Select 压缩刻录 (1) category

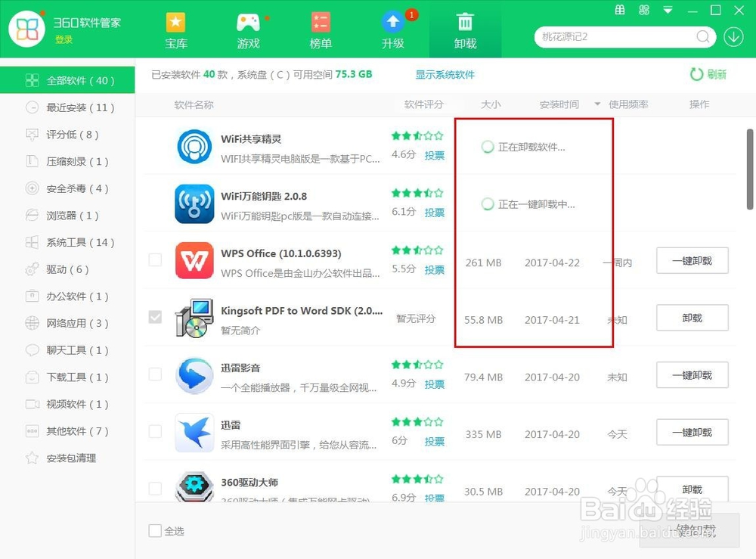click(x=67, y=161)
